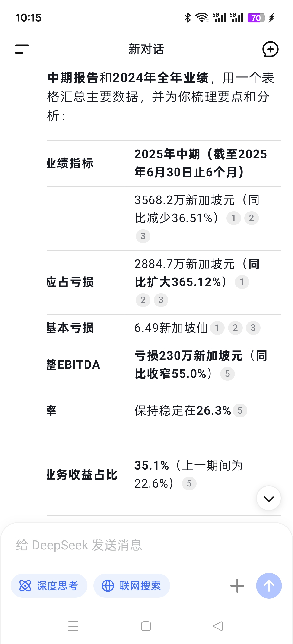The image size is (293, 644).
Task: Tap the Android back navigation triangle
Action: [x=218, y=626]
